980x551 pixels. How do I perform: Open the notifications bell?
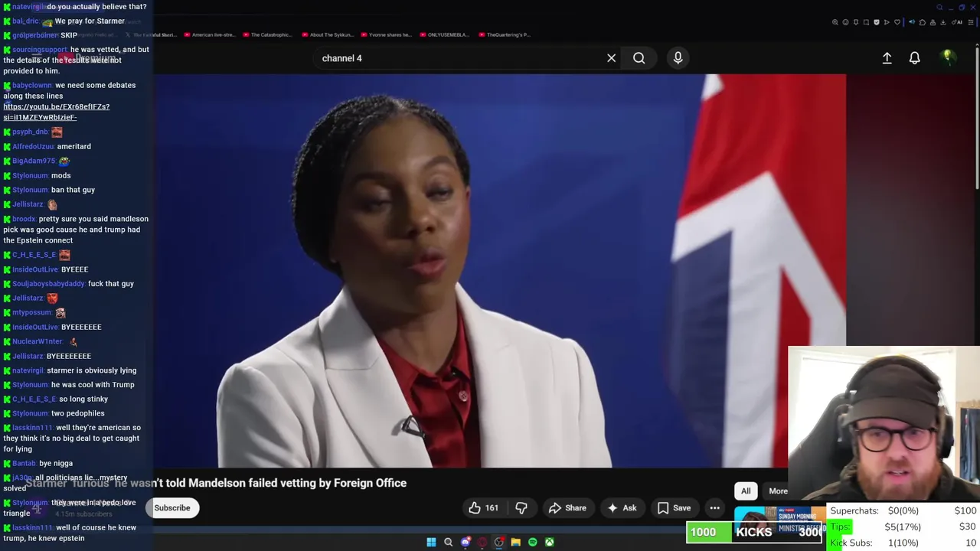[x=914, y=58]
